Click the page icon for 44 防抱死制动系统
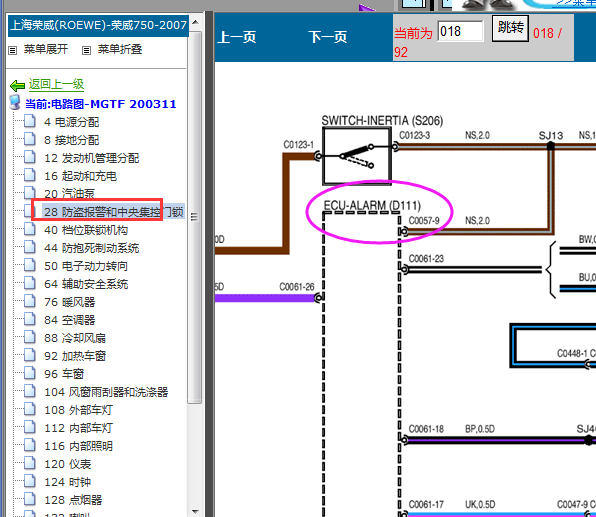 [30, 247]
